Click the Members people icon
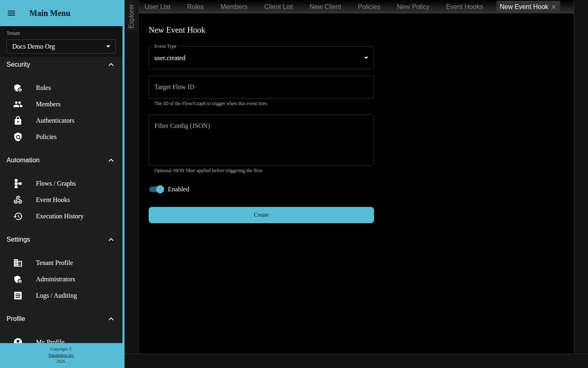588x368 pixels. click(x=18, y=104)
